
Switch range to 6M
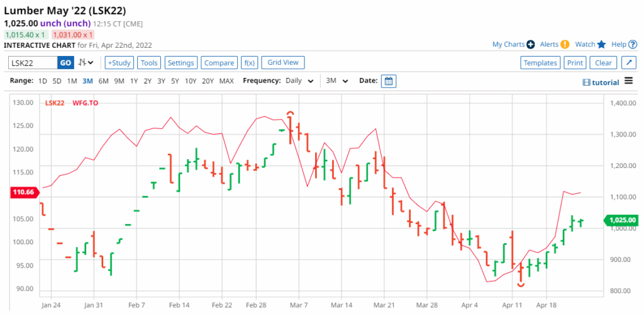click(103, 81)
